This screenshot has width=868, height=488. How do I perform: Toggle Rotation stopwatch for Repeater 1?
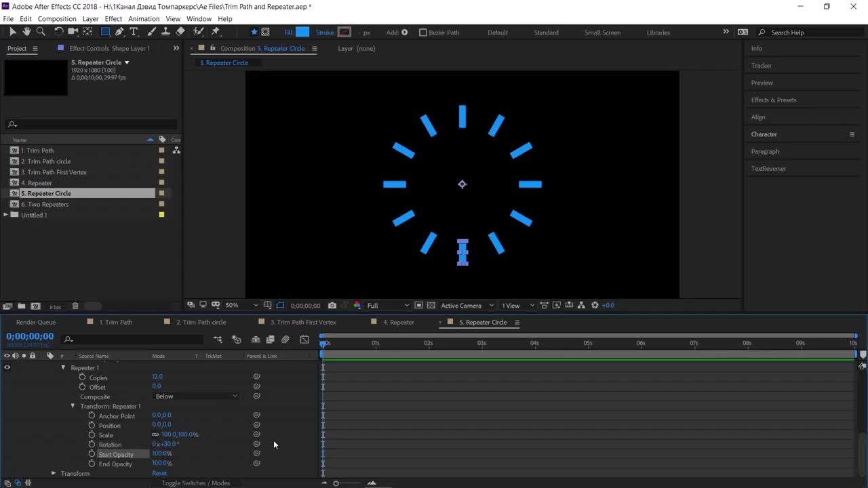pyautogui.click(x=92, y=444)
